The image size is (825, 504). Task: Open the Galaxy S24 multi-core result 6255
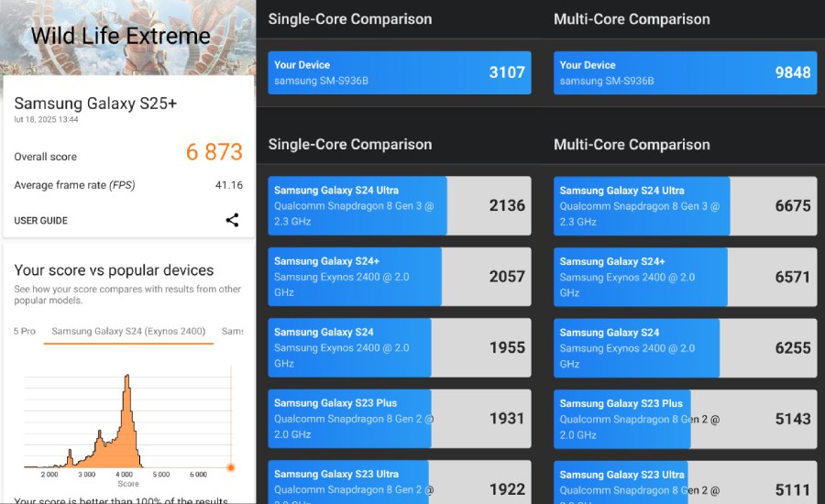[x=685, y=347]
